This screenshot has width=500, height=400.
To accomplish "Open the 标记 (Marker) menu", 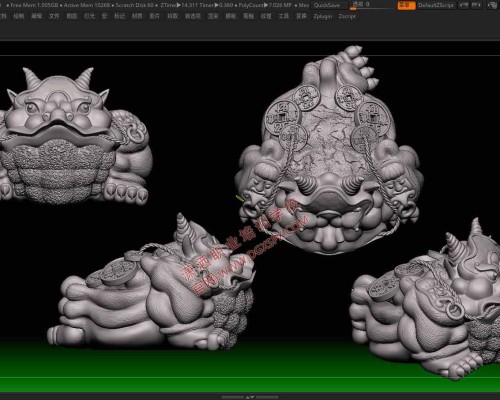I will click(x=120, y=16).
